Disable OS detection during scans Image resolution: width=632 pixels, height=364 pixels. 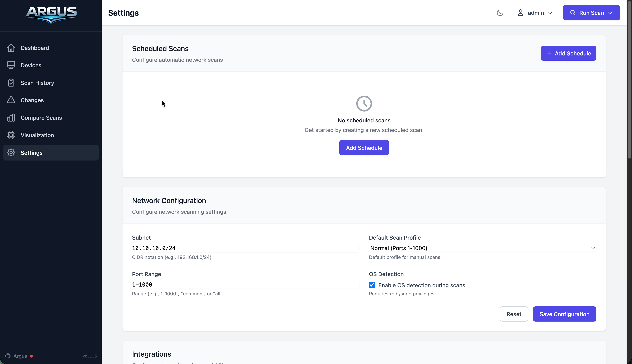click(x=372, y=285)
